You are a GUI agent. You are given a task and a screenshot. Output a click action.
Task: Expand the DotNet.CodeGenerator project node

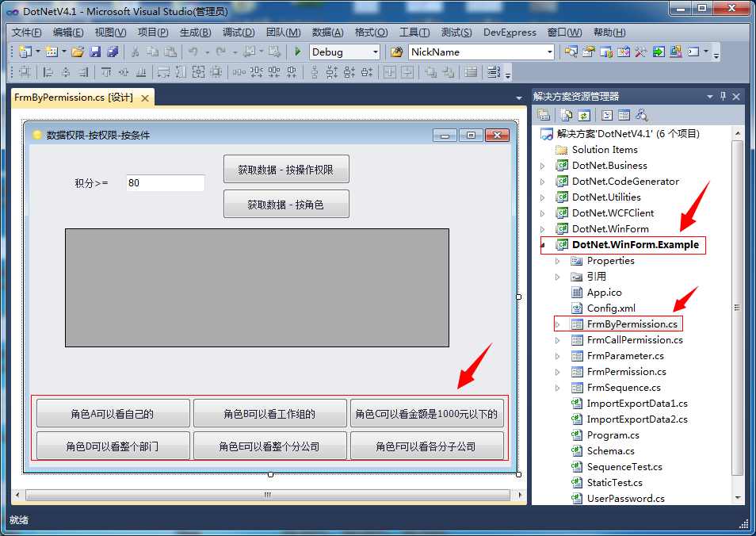coord(543,182)
